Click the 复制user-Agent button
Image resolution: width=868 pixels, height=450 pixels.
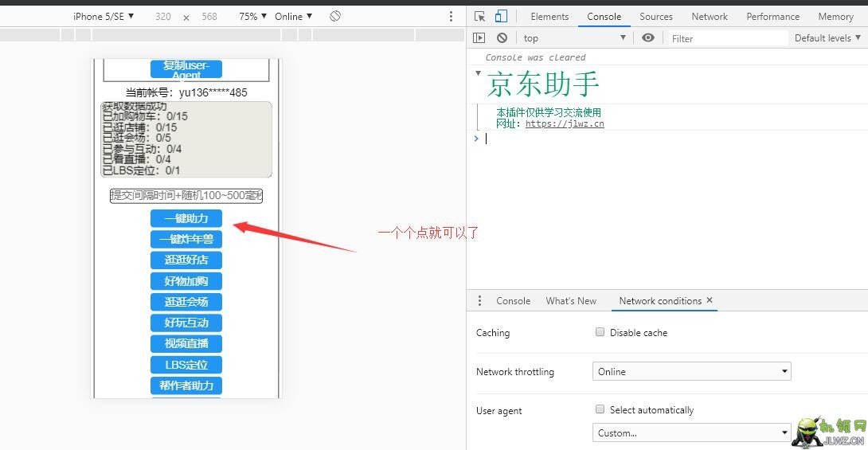[x=186, y=69]
